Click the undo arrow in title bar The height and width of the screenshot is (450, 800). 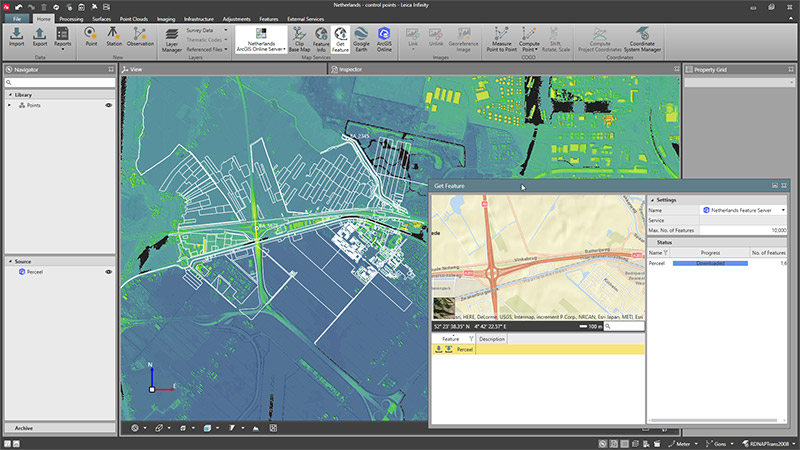pos(19,7)
